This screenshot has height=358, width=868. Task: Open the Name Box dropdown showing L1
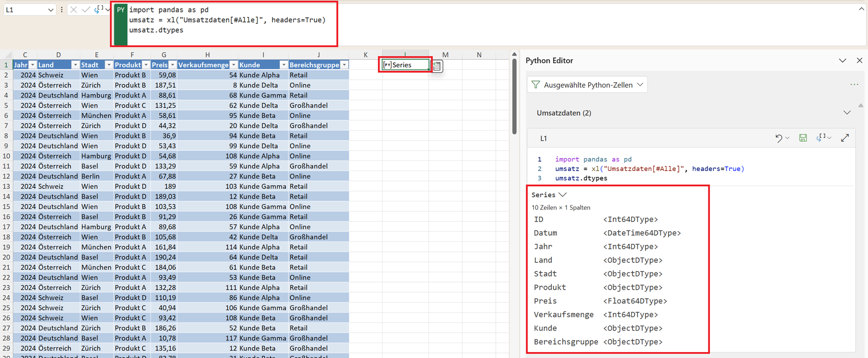click(x=50, y=10)
